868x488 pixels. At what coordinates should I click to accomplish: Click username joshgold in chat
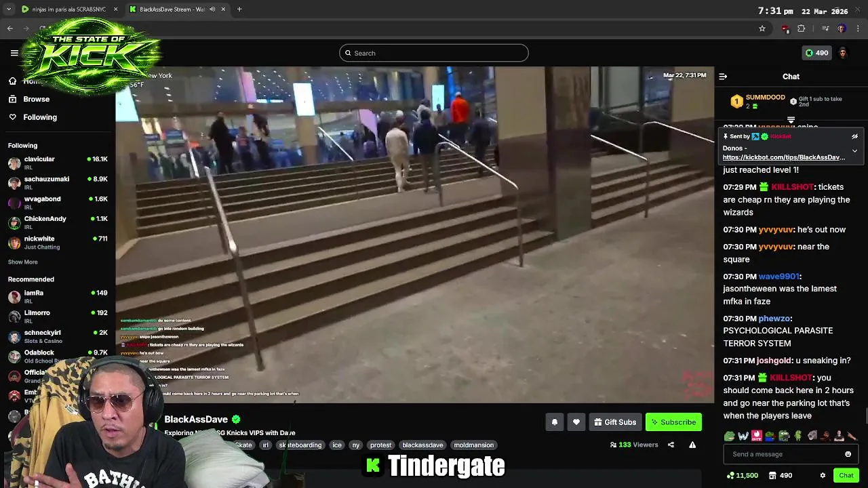pyautogui.click(x=774, y=361)
